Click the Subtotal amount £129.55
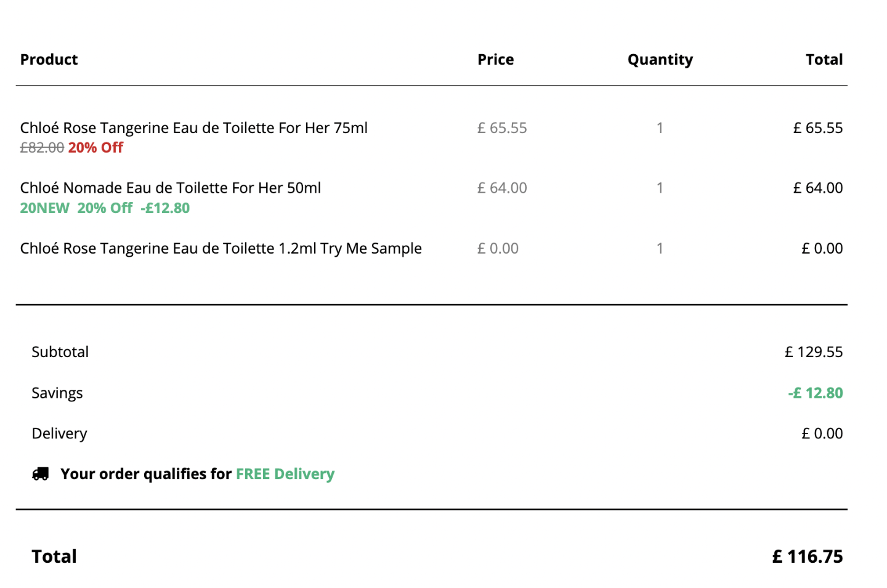Image resolution: width=887 pixels, height=588 pixels. click(x=814, y=352)
